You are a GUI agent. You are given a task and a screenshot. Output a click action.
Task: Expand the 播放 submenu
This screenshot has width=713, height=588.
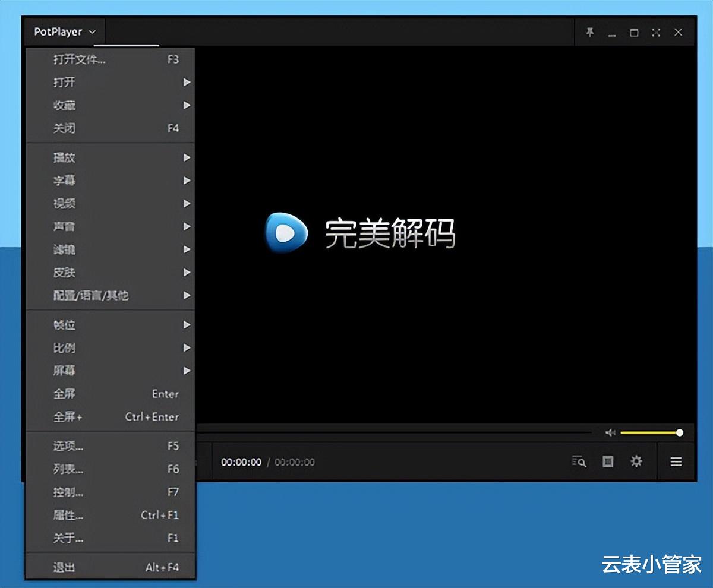coord(111,157)
